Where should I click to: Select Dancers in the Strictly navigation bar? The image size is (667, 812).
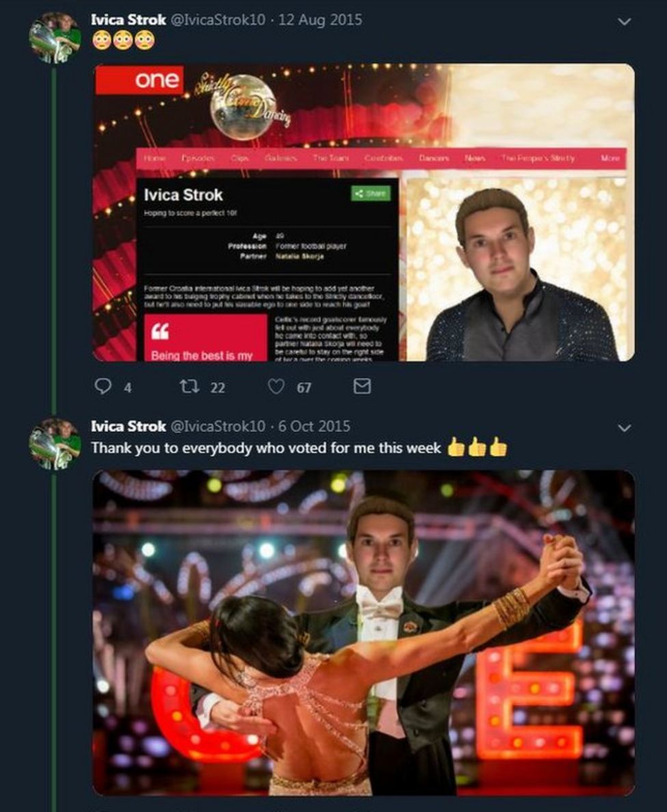tap(434, 158)
